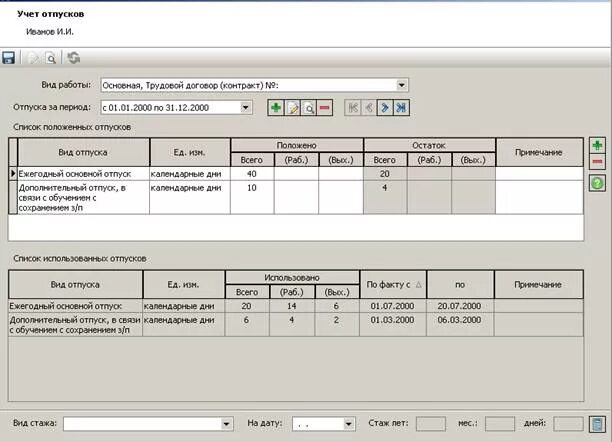Remove row from entitled vacations list

(x=597, y=162)
